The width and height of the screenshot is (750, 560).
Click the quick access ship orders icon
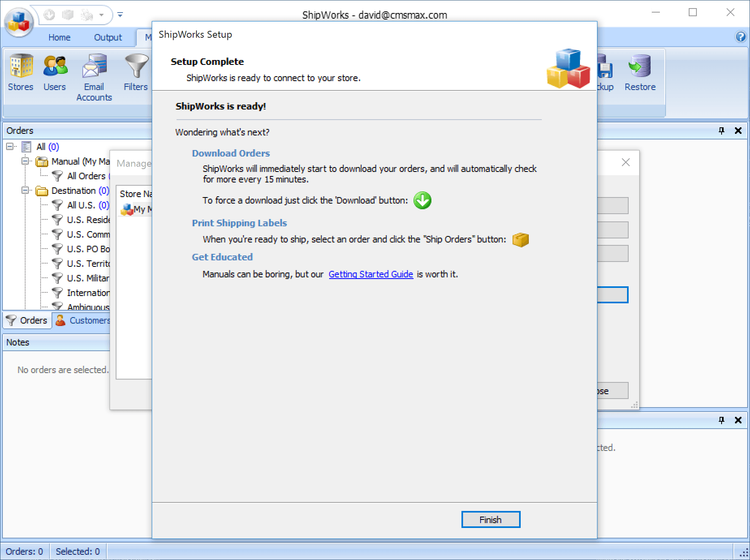point(68,15)
